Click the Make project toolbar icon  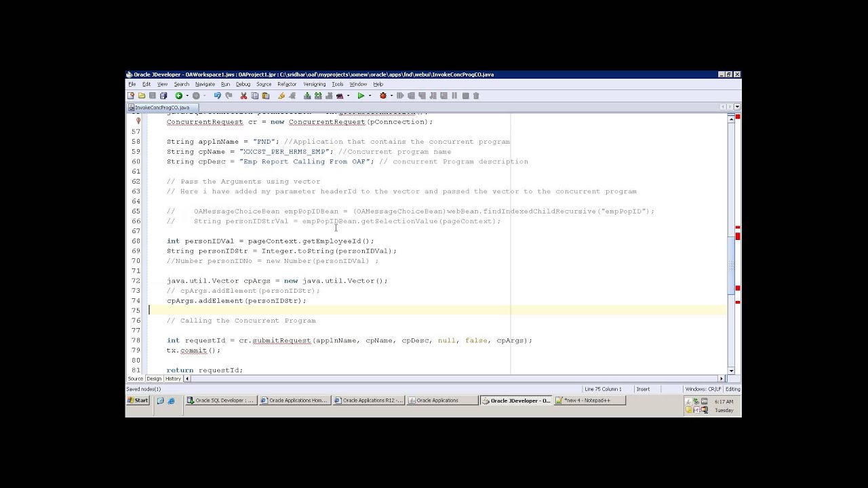pos(307,96)
